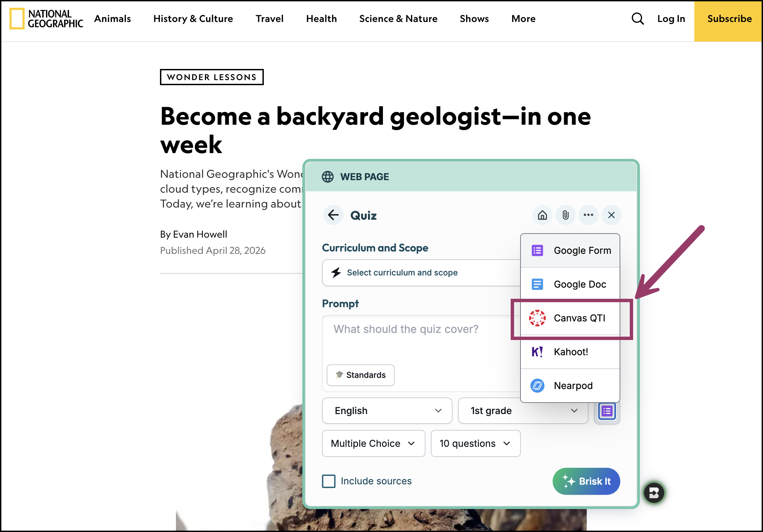
Task: Click the lightning bolt curriculum icon
Action: pyautogui.click(x=336, y=272)
